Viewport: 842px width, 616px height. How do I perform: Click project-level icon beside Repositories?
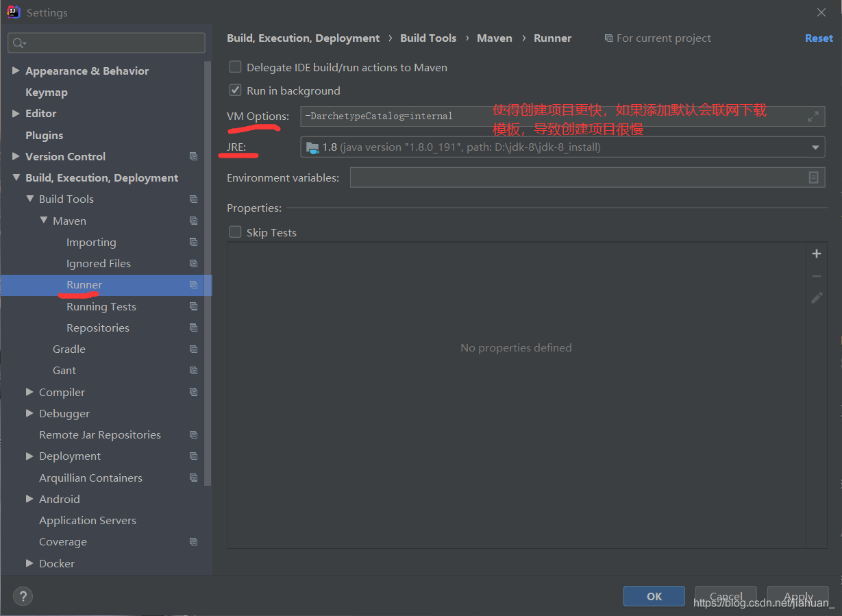point(194,328)
